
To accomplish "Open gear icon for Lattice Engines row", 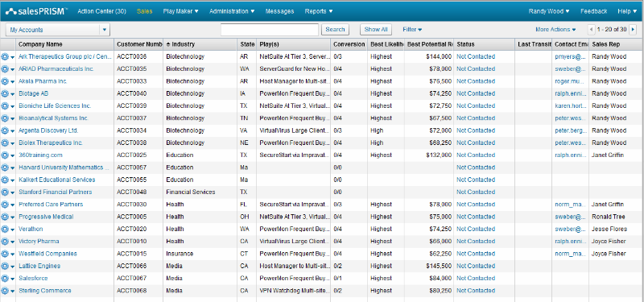I will click(5, 267).
